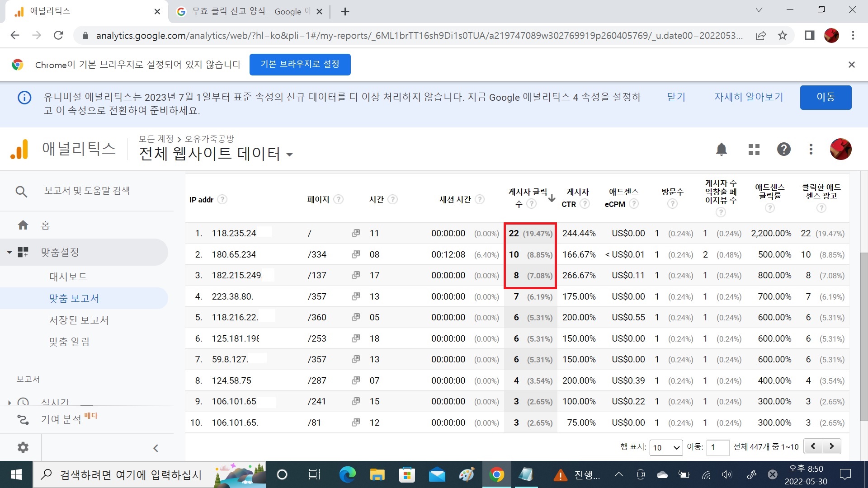This screenshot has height=488, width=868.
Task: Open the admin gear icon in sidebar
Action: (x=23, y=447)
